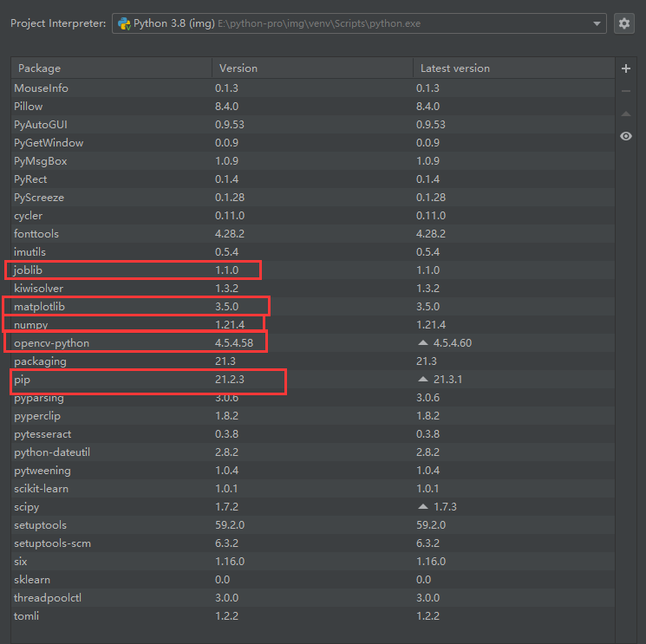
Task: Remove selected package with minus icon
Action: coord(626,91)
